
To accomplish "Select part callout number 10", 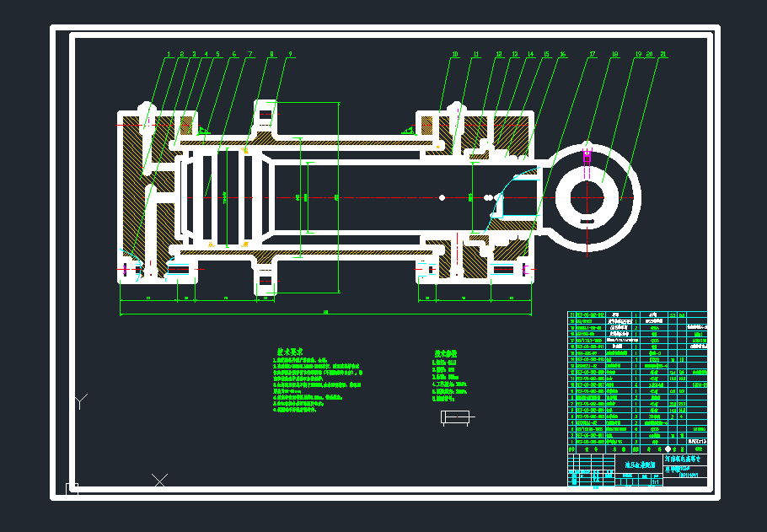I will 455,55.
